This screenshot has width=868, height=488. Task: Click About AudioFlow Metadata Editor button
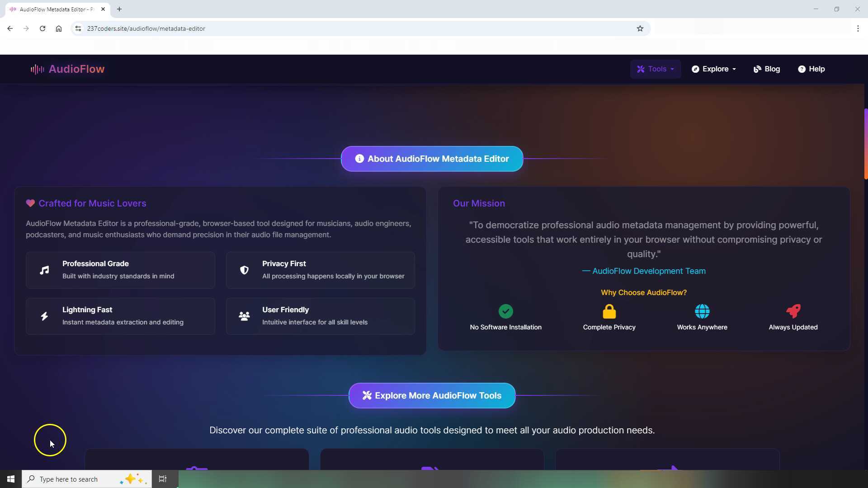click(x=431, y=159)
